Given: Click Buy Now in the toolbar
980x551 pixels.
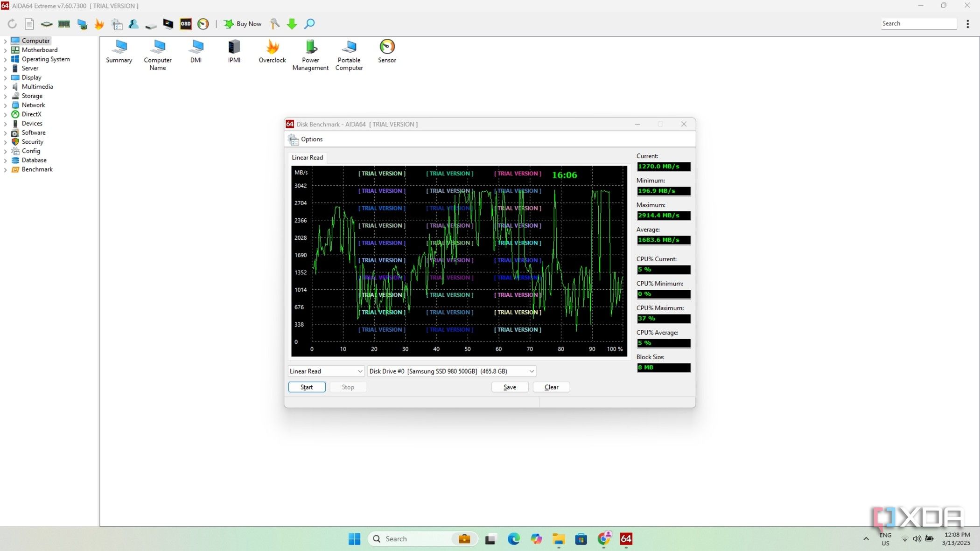Looking at the screenshot, I should (x=243, y=24).
